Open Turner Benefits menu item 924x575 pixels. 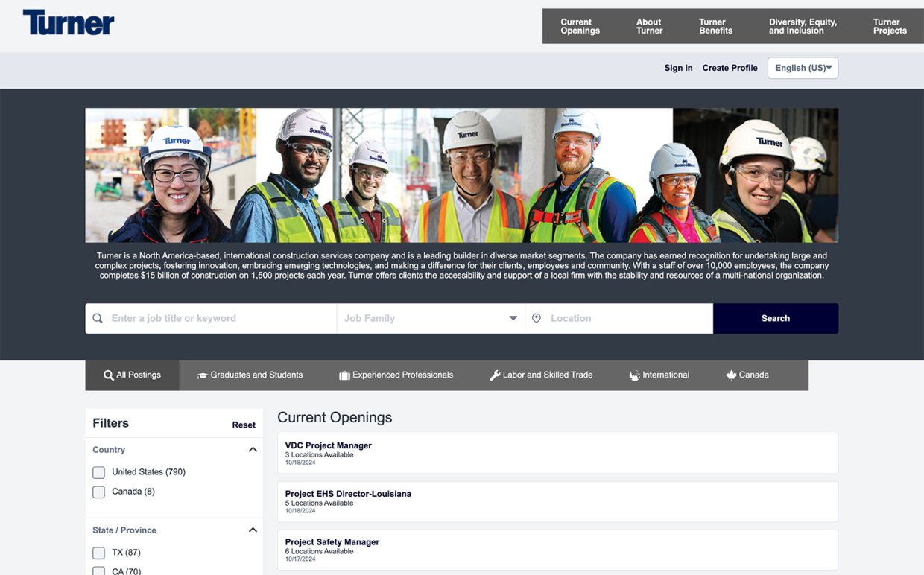tap(715, 26)
